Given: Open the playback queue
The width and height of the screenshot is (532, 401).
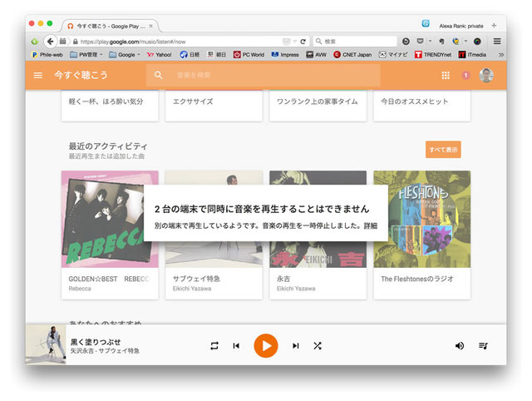Looking at the screenshot, I should (483, 345).
